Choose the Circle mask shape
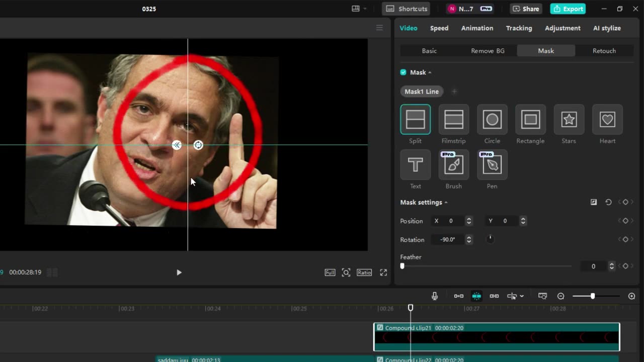This screenshot has width=644, height=362. click(x=492, y=120)
